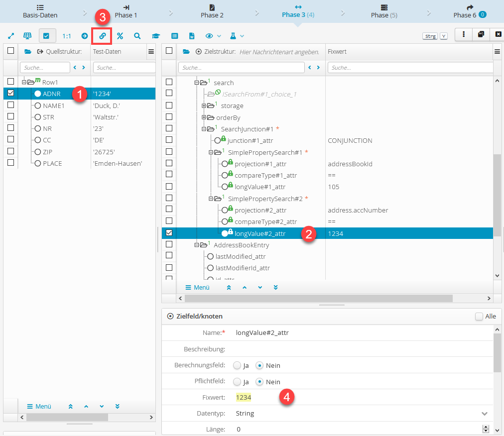
Task: Expand the orderBy node
Action: [204, 117]
